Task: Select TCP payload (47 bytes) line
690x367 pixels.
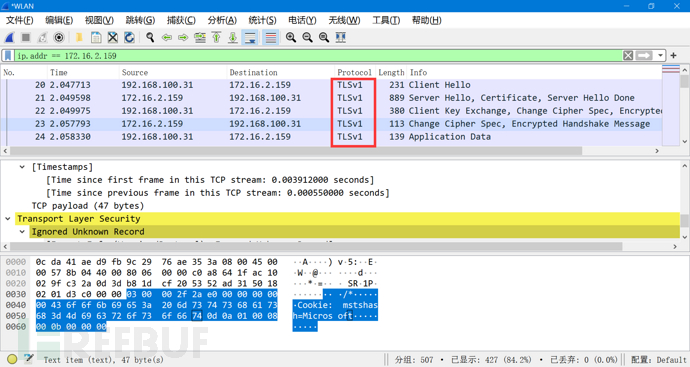Action: pos(88,206)
